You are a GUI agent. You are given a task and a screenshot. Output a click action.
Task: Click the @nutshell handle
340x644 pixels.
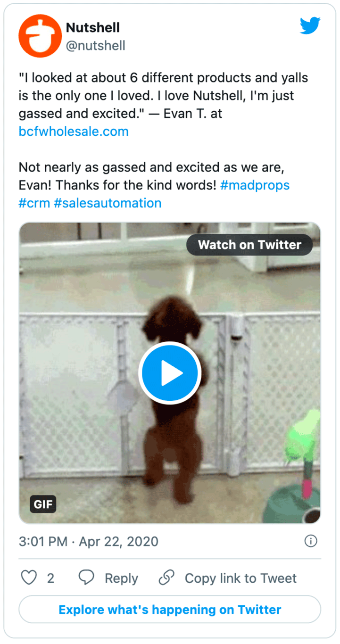tap(97, 46)
